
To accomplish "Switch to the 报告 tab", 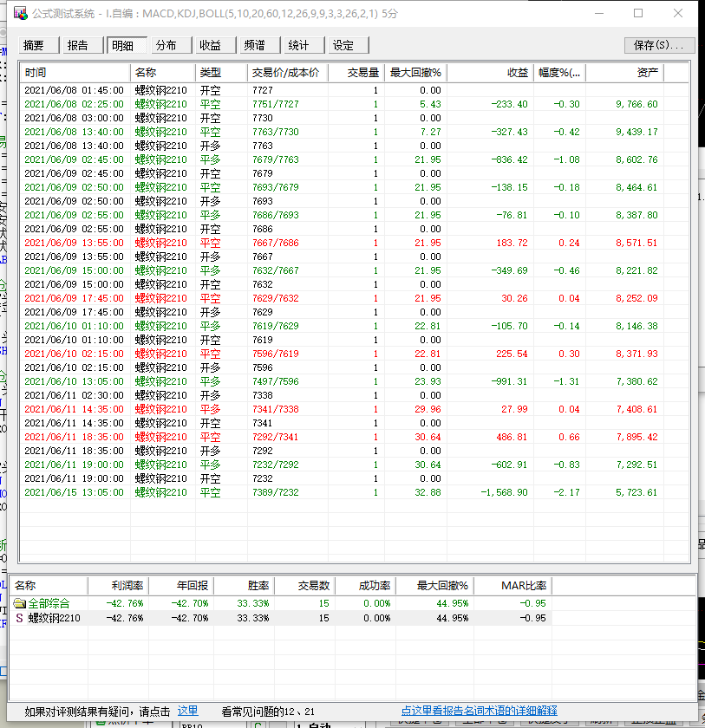I will pyautogui.click(x=83, y=45).
